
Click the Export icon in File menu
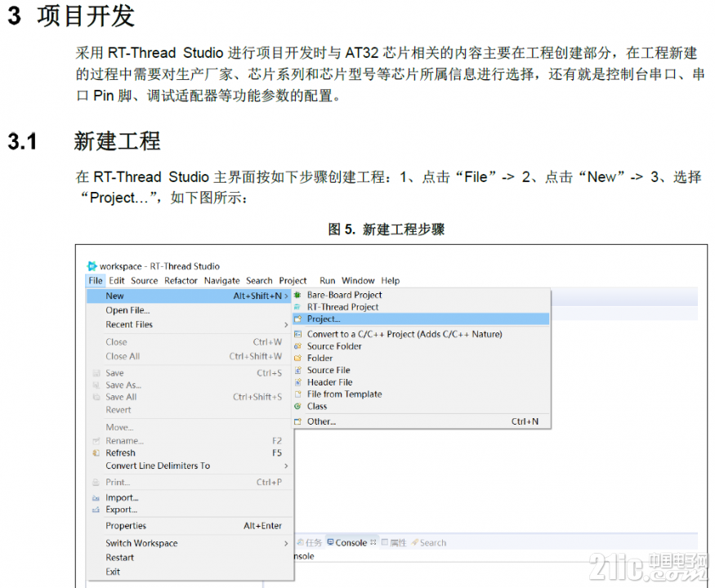tap(96, 510)
